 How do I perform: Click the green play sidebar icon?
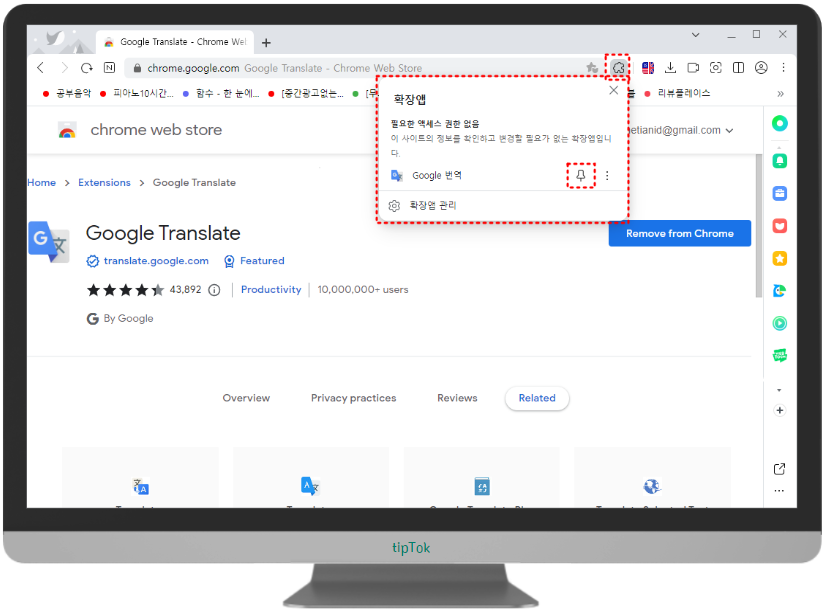(780, 323)
